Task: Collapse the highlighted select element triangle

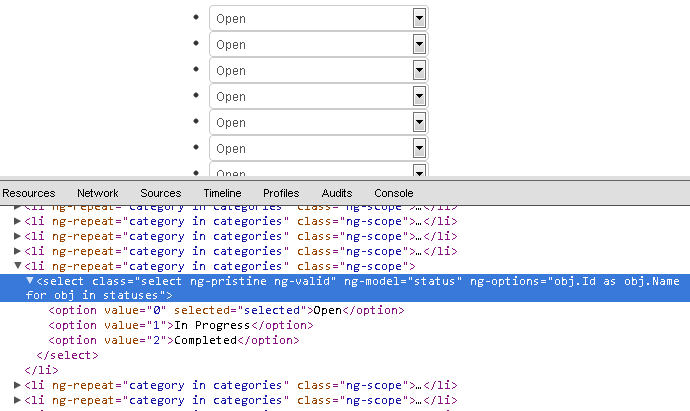Action: pos(29,280)
